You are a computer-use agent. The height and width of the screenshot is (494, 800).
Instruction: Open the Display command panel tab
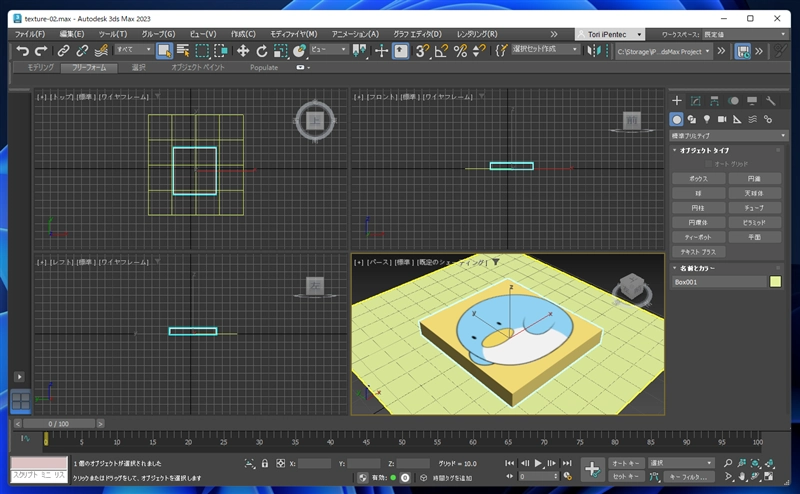pyautogui.click(x=752, y=101)
